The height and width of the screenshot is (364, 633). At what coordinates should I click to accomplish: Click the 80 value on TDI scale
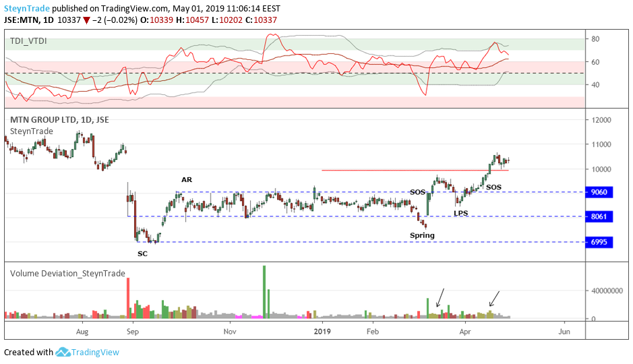(x=595, y=39)
